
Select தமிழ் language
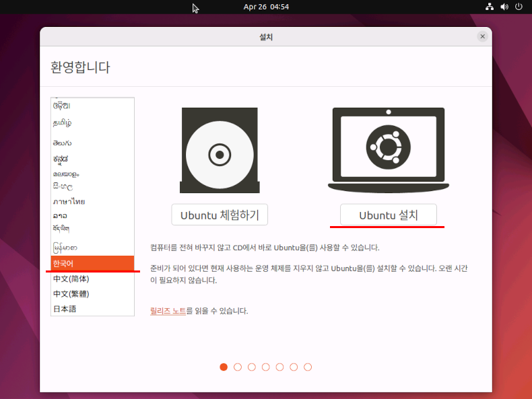[92, 122]
